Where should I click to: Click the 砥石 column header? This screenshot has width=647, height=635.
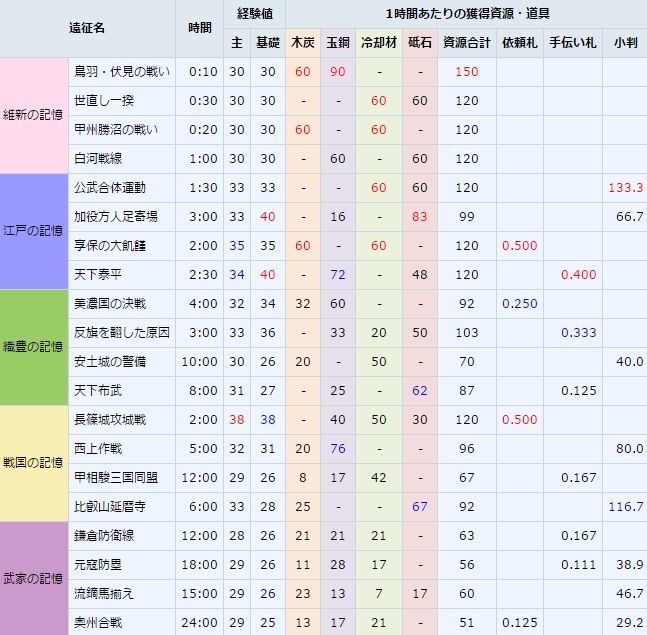pyautogui.click(x=420, y=42)
